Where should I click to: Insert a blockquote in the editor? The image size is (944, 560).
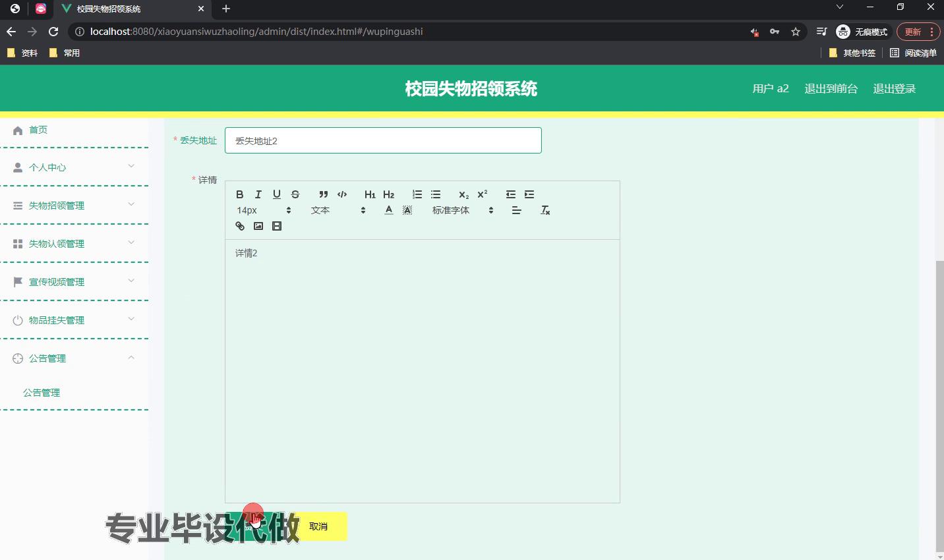[323, 194]
